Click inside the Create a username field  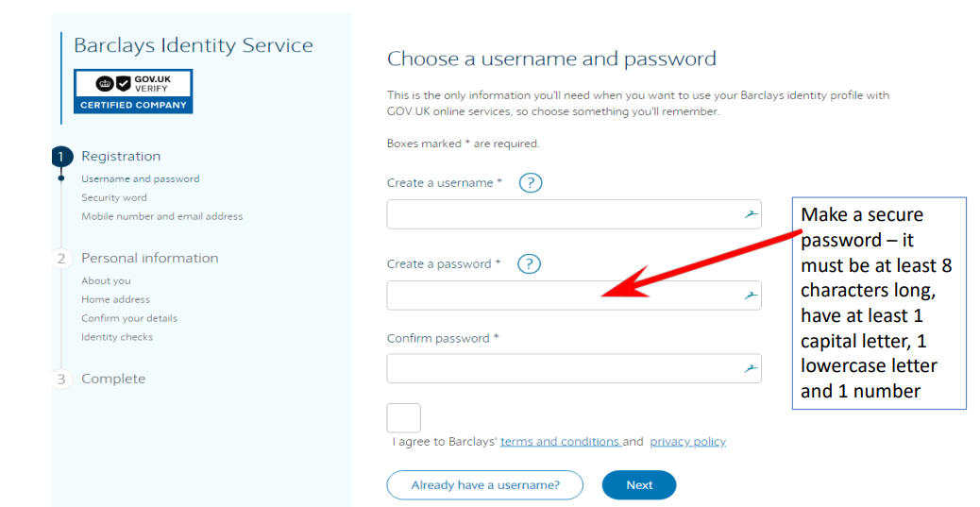point(562,214)
